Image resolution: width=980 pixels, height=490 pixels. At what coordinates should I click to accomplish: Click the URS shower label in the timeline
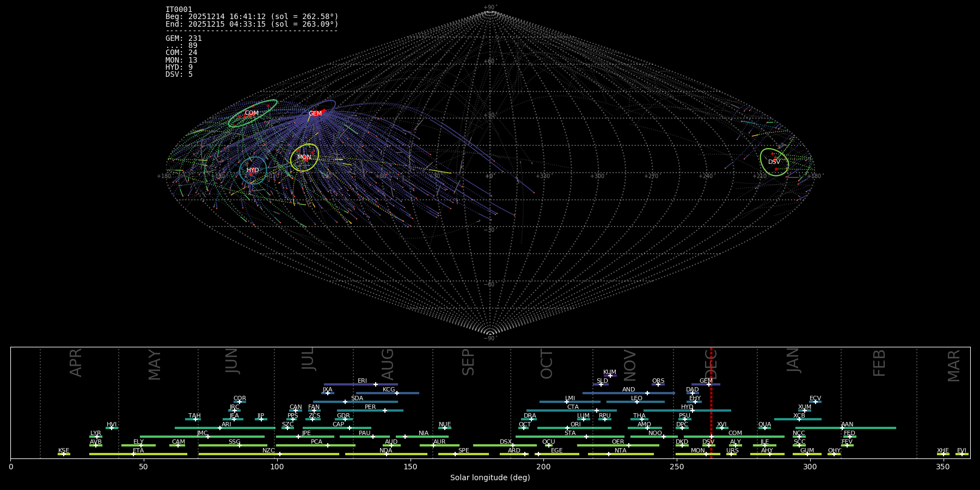732,451
